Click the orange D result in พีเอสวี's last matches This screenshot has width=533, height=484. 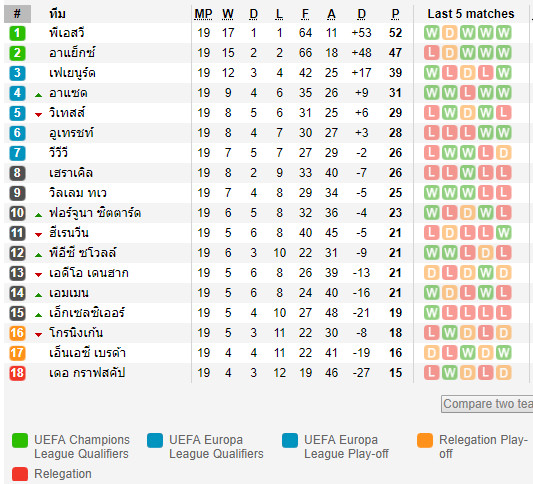point(449,33)
